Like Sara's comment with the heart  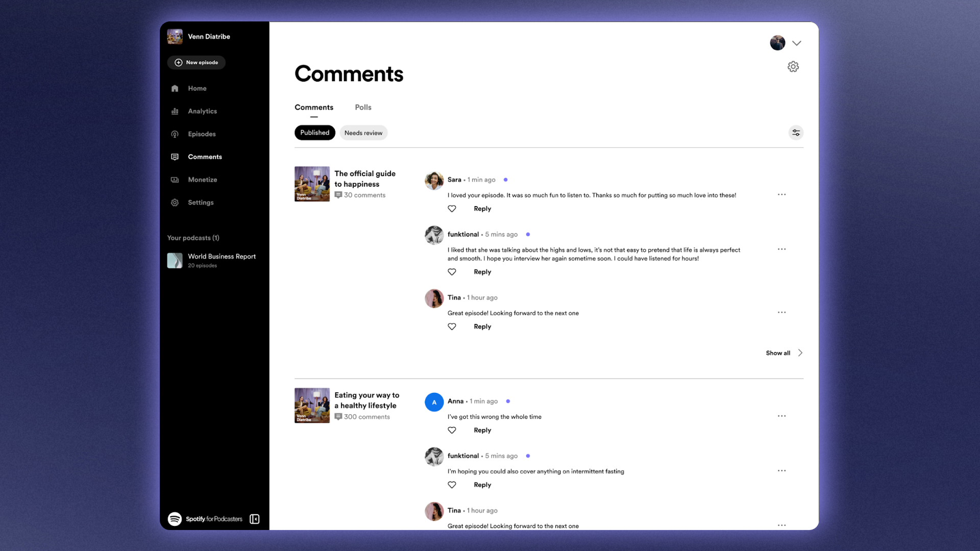(452, 209)
